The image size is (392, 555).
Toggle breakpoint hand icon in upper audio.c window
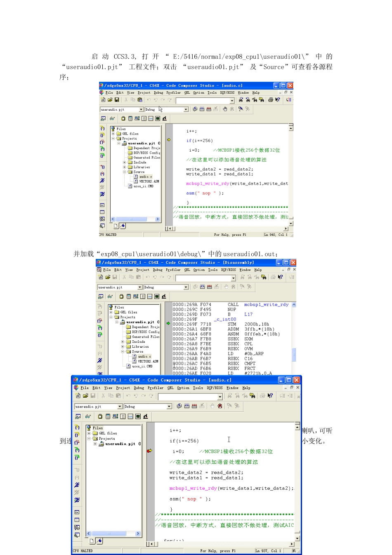[x=224, y=109]
